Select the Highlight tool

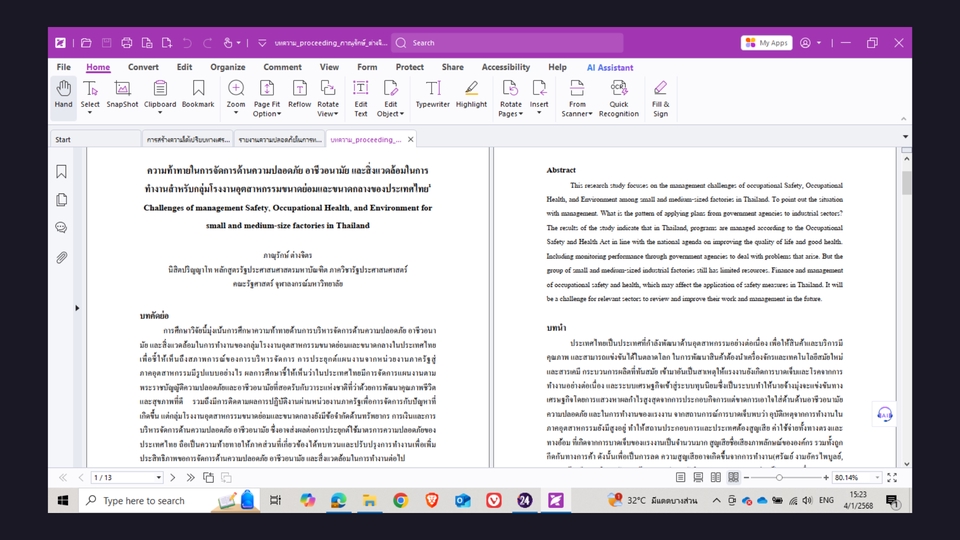click(x=471, y=94)
